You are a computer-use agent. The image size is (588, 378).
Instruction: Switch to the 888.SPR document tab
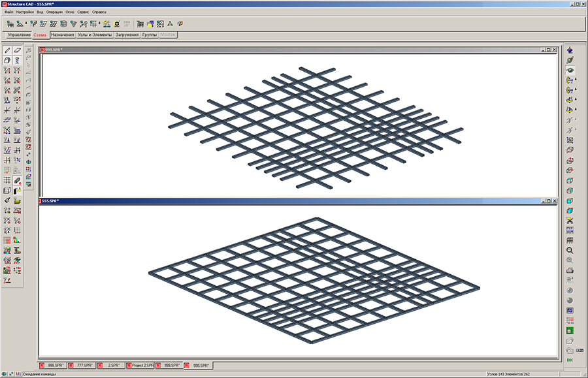point(55,366)
